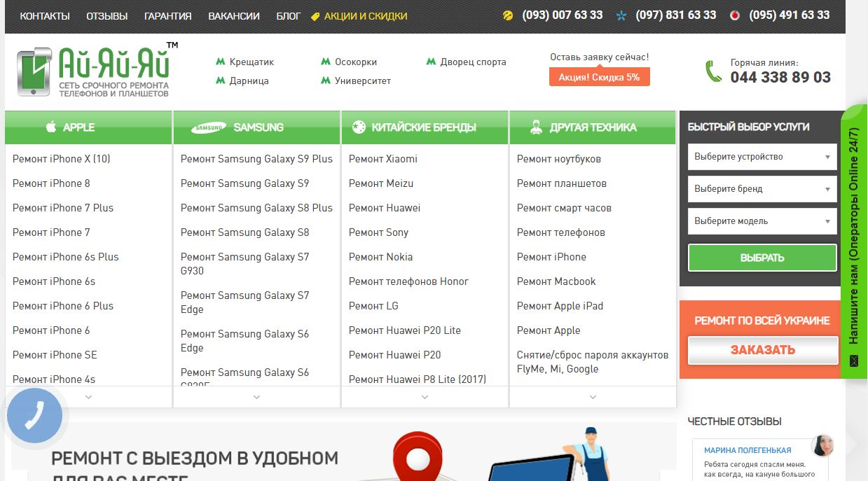Open the Ремонт Nokia link
Viewport: 868px width, 481px height.
point(381,257)
